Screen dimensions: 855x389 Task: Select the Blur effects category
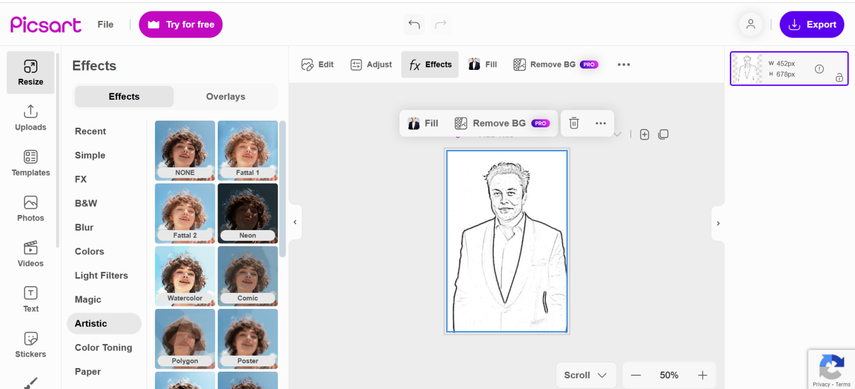[x=84, y=227]
